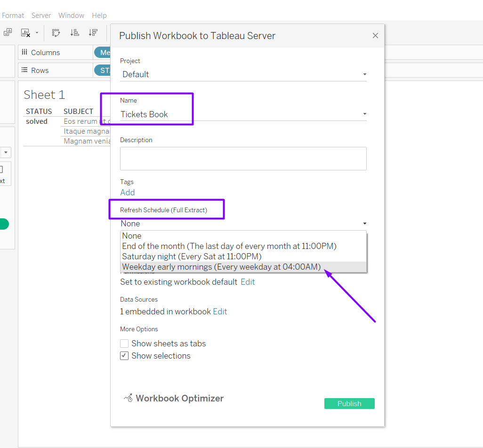483x448 pixels.
Task: Click the Columns shelf icon
Action: tap(24, 52)
